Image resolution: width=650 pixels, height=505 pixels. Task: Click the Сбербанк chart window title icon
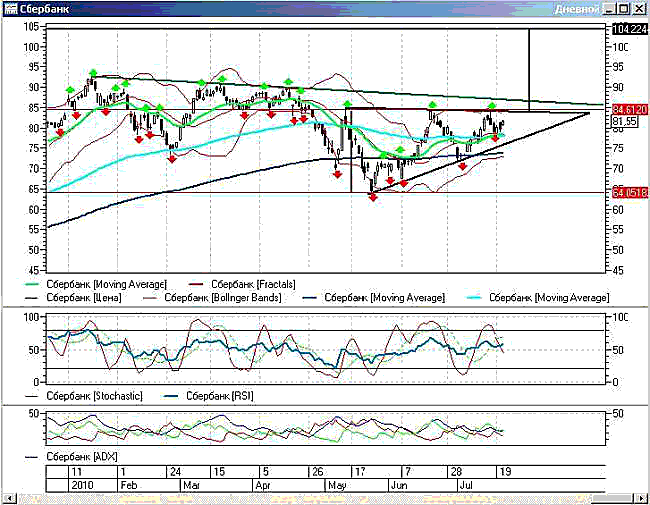point(11,9)
